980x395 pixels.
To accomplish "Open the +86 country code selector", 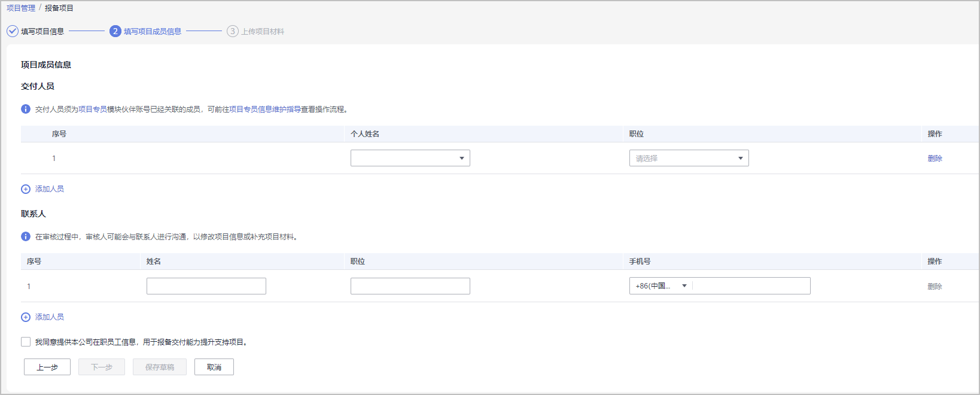I will click(x=661, y=286).
